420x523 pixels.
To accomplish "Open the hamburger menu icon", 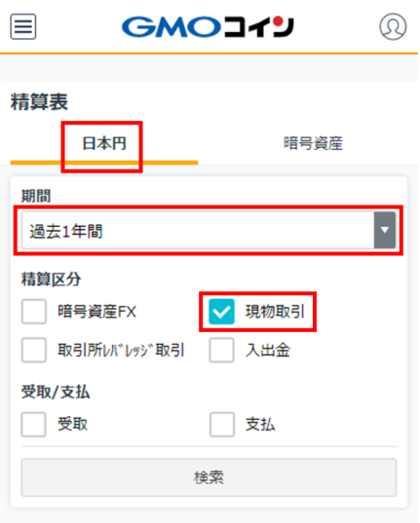I will click(23, 26).
